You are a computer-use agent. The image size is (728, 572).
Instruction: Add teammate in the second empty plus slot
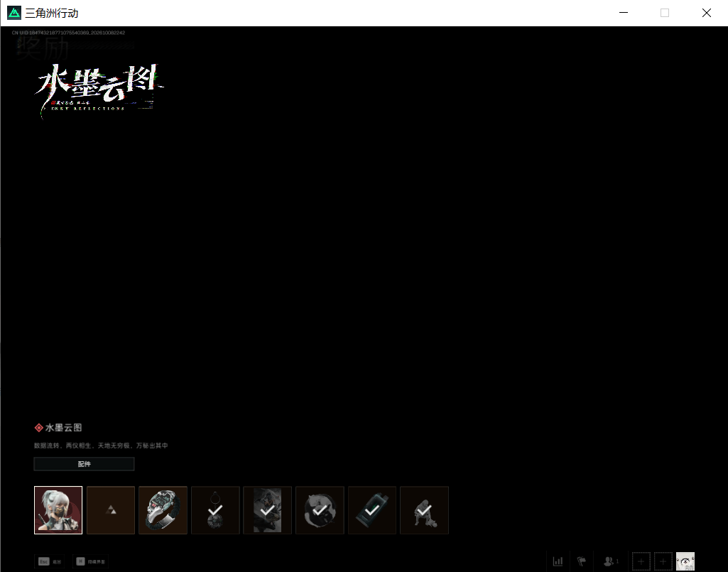[x=663, y=561]
